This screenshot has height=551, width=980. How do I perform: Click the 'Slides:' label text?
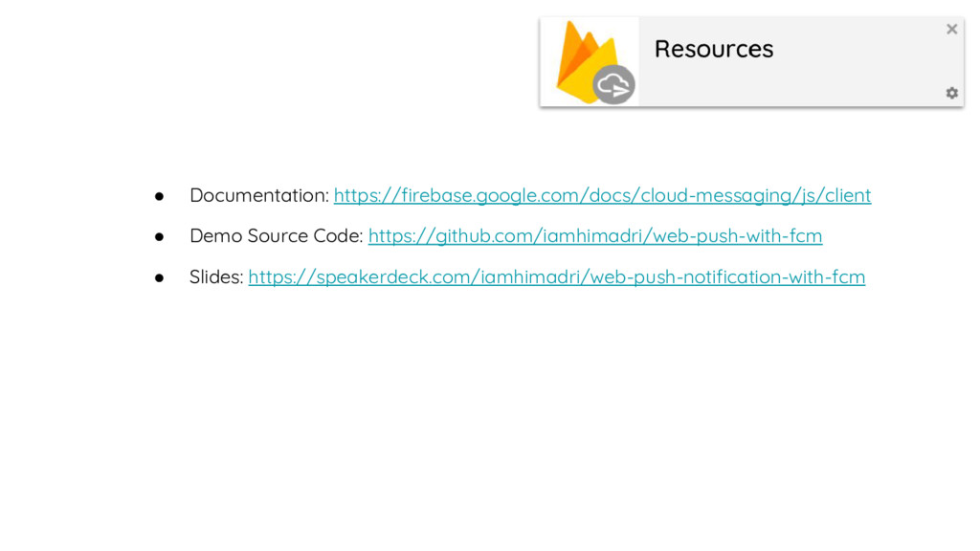click(x=216, y=277)
